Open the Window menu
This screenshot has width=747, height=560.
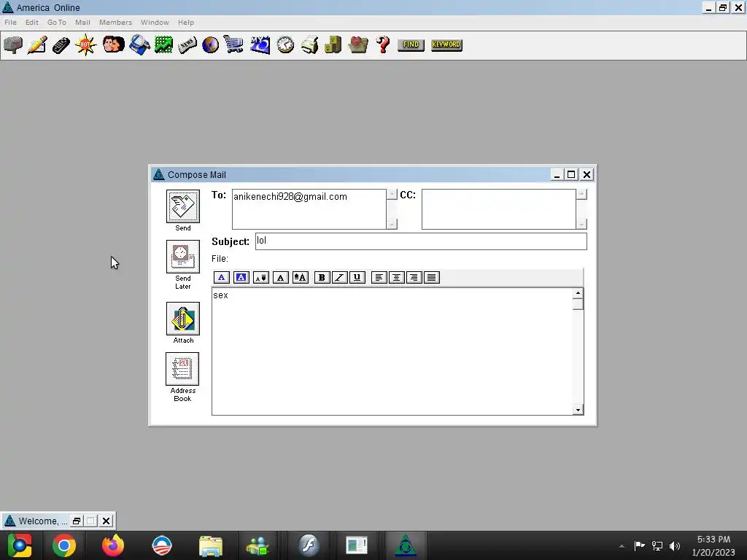155,23
